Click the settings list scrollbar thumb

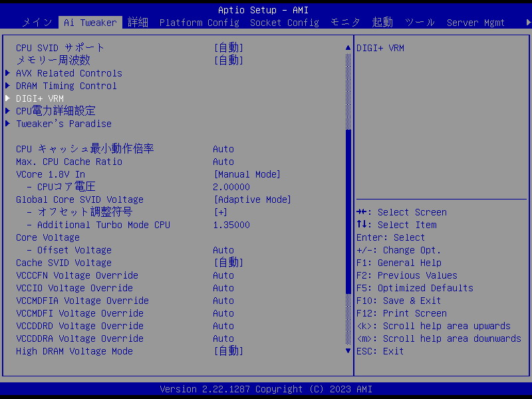pos(348,211)
